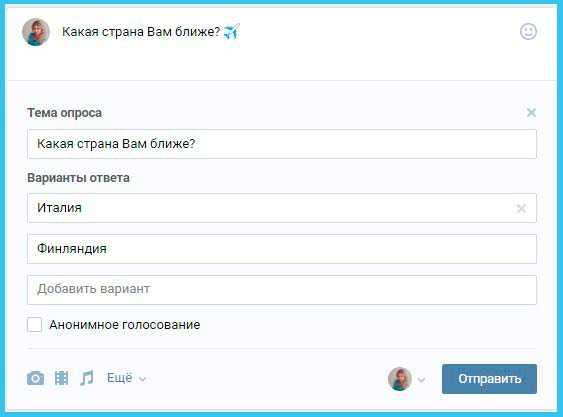The height and width of the screenshot is (417, 563).
Task: Click the Анонимное голосование label text
Action: tap(125, 325)
